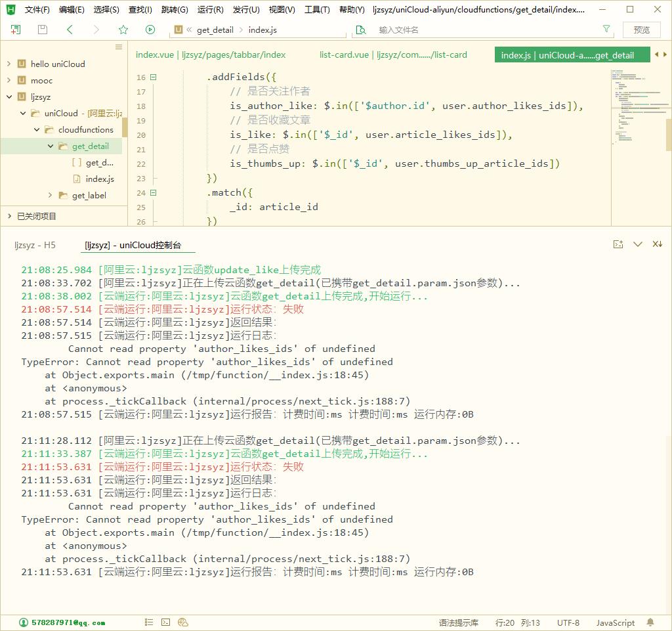Image resolution: width=672 pixels, height=631 pixels.
Task: Click the UTF-8 encoding indicator
Action: [568, 623]
